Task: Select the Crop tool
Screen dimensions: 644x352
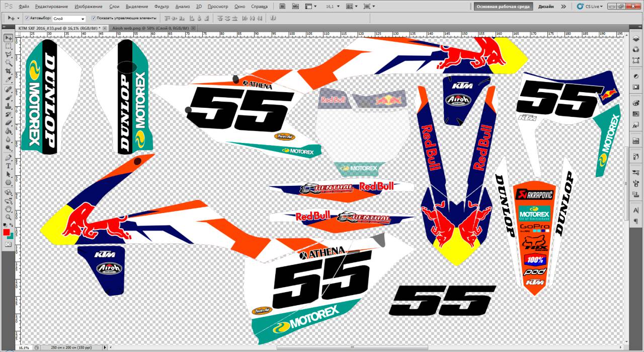Action: pyautogui.click(x=9, y=72)
